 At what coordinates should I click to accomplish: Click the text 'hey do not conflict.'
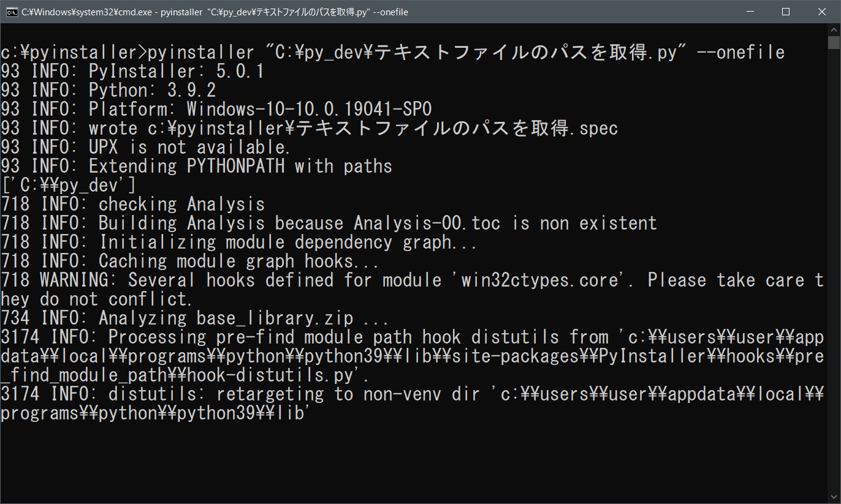click(x=97, y=299)
